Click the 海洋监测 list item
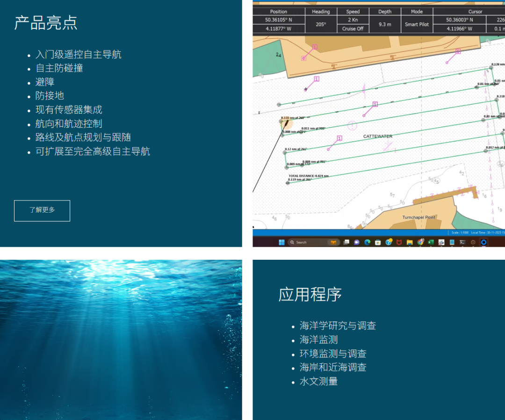The height and width of the screenshot is (420, 505). [318, 340]
